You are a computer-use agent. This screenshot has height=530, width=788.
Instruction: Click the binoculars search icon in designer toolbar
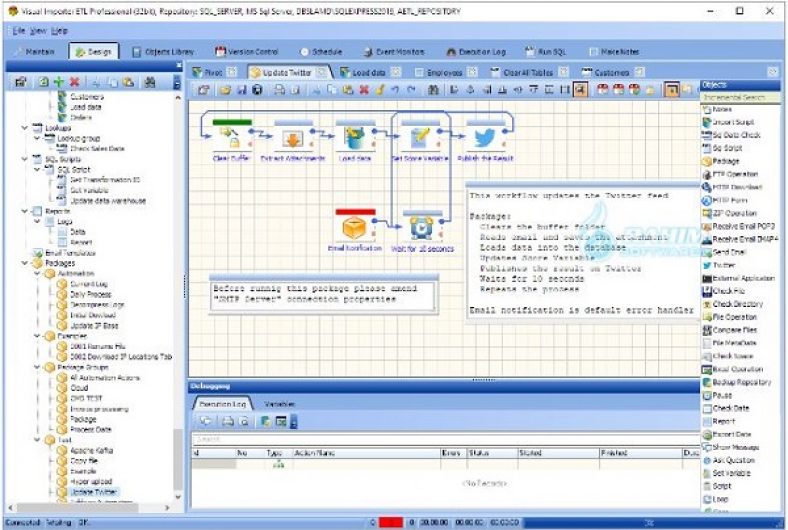click(433, 90)
